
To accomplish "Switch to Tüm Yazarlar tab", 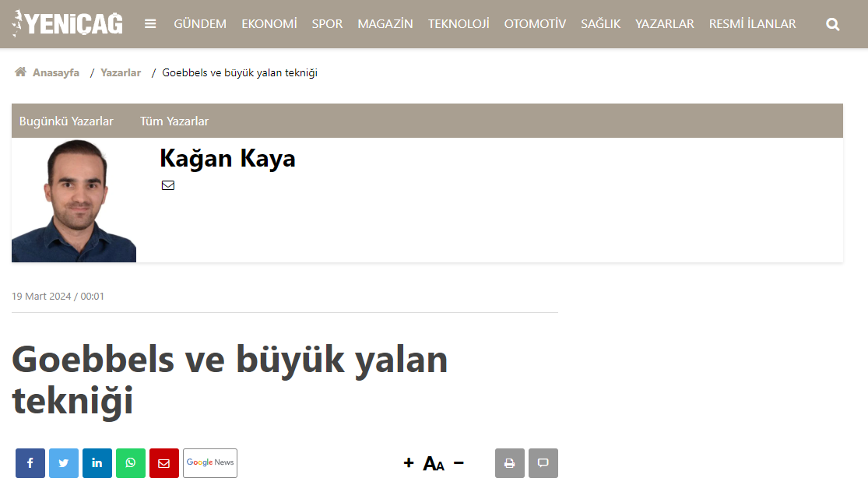I will tap(174, 121).
